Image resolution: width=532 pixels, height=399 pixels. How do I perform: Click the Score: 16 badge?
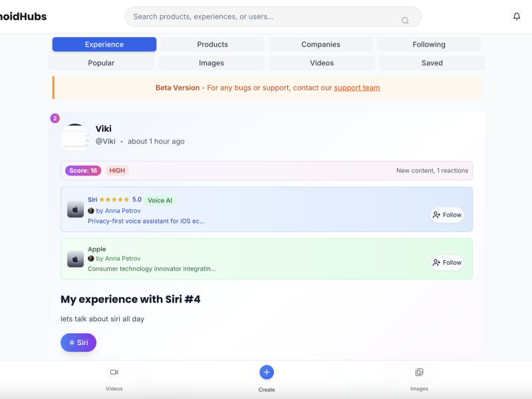coord(83,171)
